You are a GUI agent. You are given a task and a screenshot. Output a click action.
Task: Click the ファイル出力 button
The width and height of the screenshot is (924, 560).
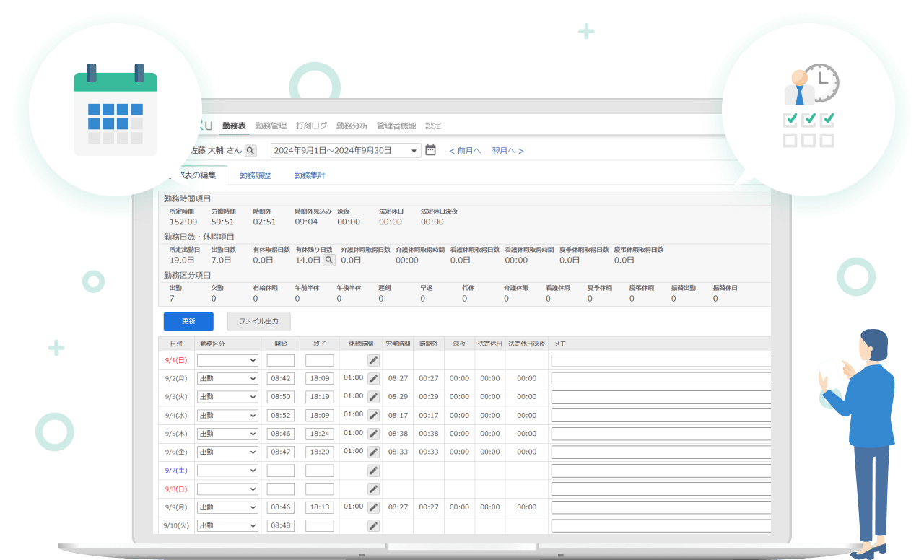pyautogui.click(x=258, y=321)
